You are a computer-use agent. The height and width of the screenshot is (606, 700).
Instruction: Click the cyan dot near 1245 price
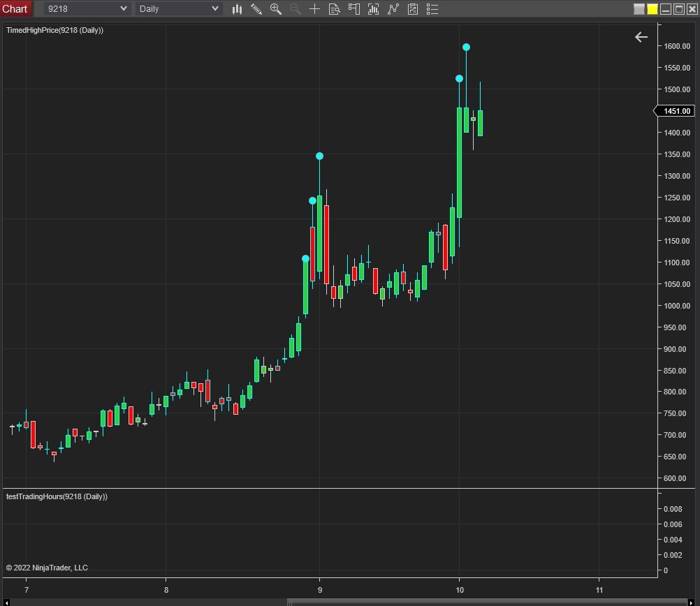312,201
